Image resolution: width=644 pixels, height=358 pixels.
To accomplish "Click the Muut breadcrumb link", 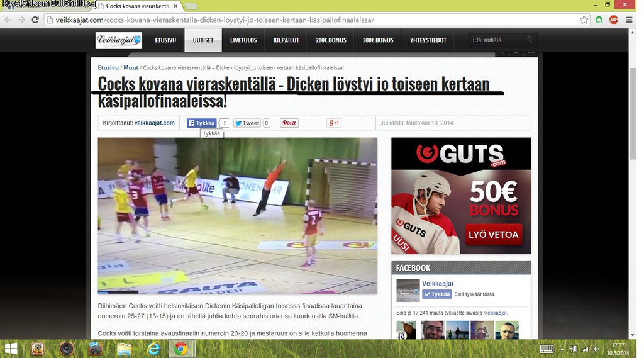I will pos(131,67).
